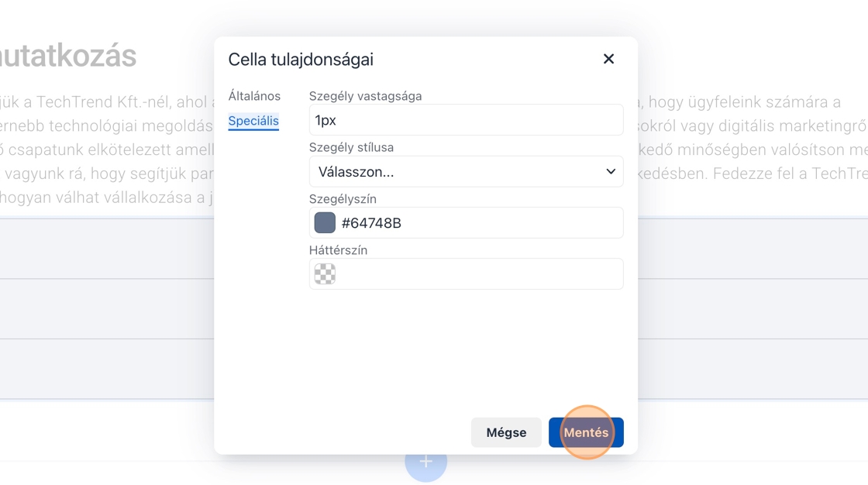
Task: Close the Cella tulajdonságai dialog with X
Action: [x=608, y=59]
